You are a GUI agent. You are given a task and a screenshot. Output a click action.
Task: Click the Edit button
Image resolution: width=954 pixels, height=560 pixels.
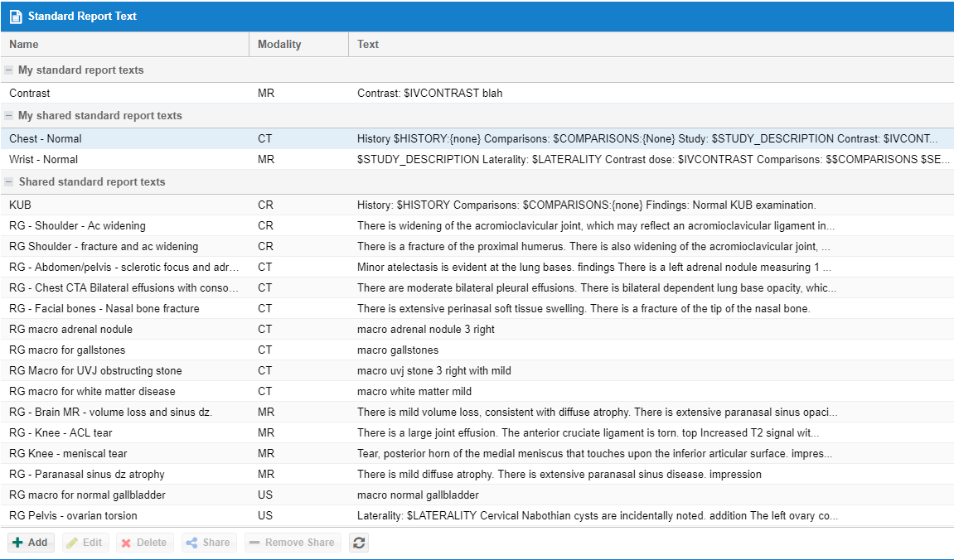85,543
